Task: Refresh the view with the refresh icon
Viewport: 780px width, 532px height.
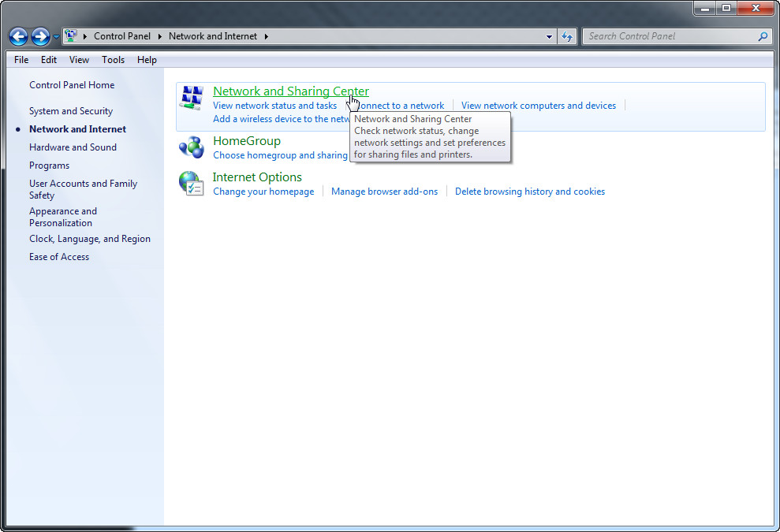Action: [x=566, y=36]
